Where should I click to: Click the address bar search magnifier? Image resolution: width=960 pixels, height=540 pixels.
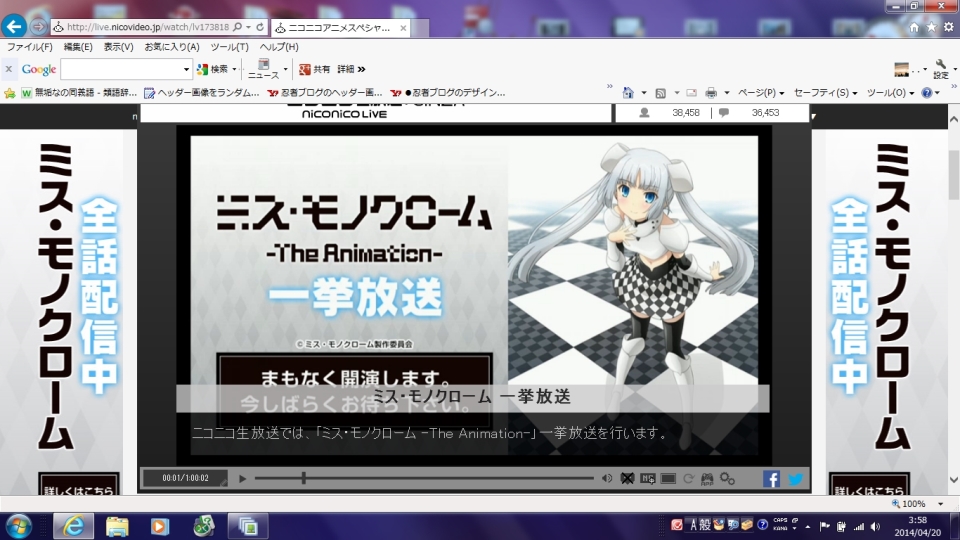click(238, 27)
